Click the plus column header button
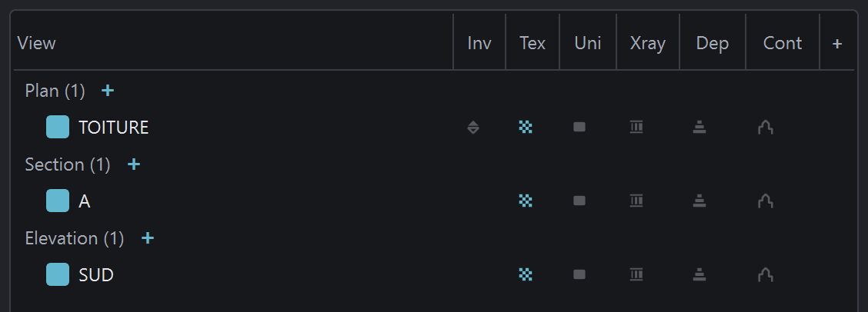This screenshot has height=312, width=868. (837, 43)
